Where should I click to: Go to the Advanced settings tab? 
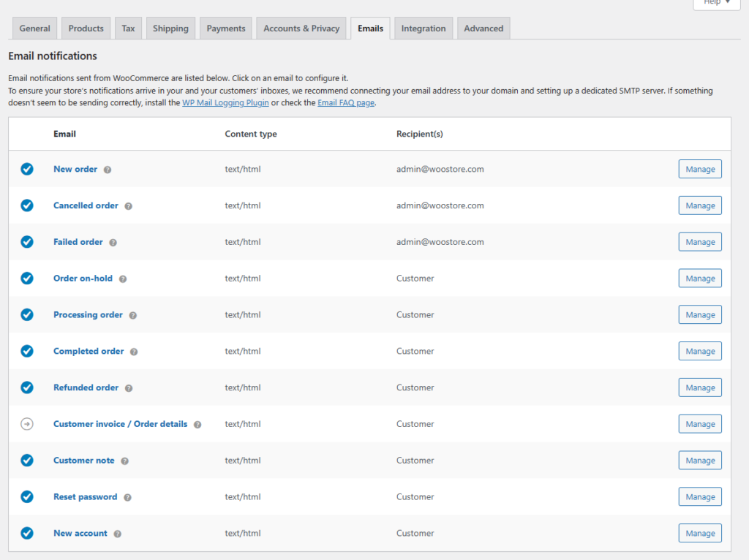[x=483, y=29]
